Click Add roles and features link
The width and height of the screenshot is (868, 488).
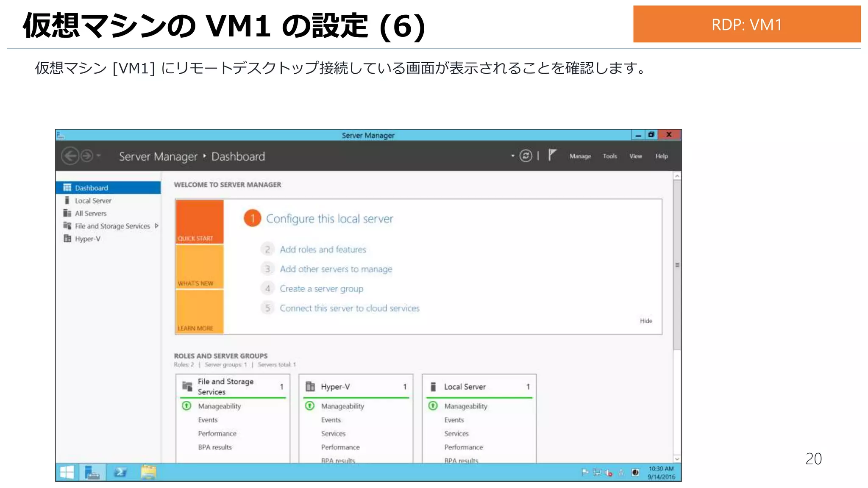click(323, 250)
